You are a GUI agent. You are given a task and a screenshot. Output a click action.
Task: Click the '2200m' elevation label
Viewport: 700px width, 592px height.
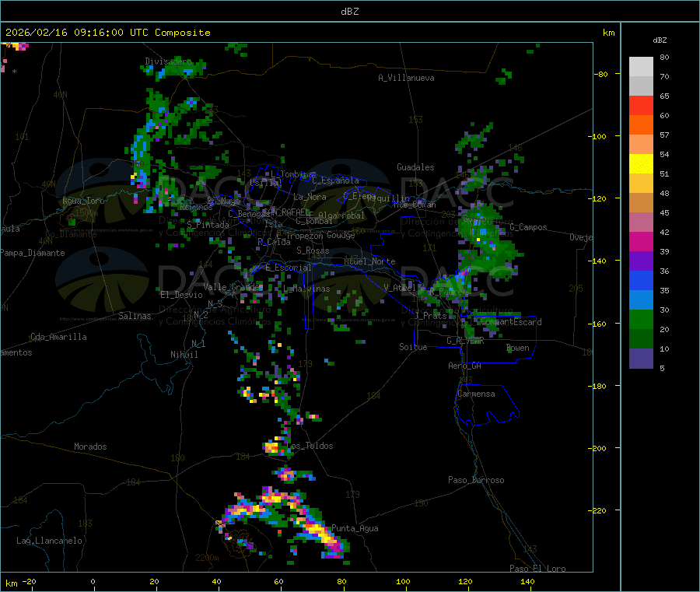coord(207,558)
